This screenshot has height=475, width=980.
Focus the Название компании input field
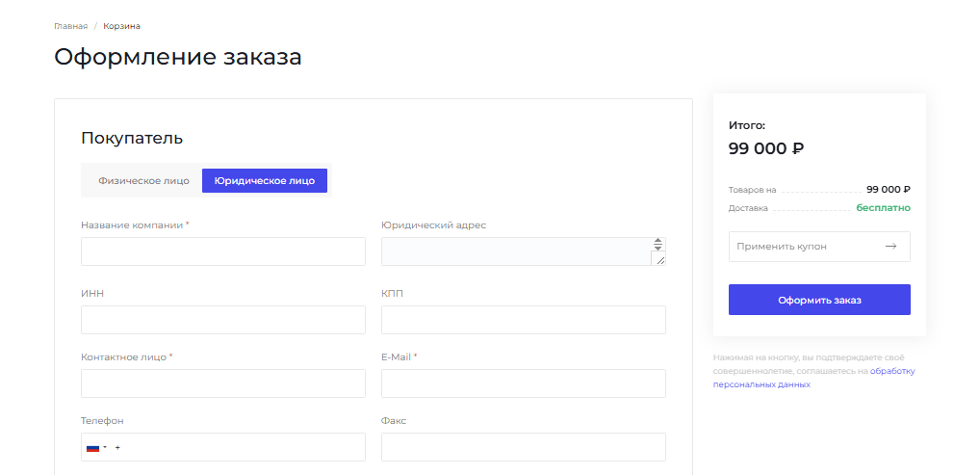222,251
